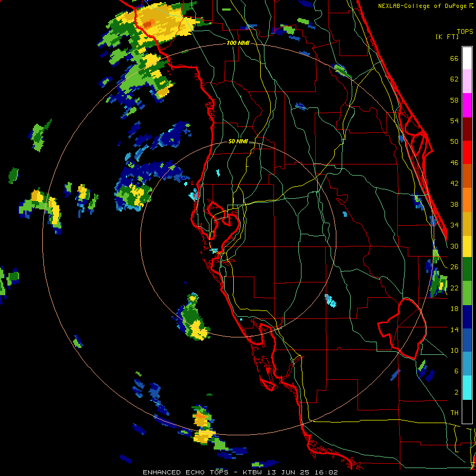The width and height of the screenshot is (476, 476).
Task: Select the '42' legend label
Action: [x=454, y=184]
